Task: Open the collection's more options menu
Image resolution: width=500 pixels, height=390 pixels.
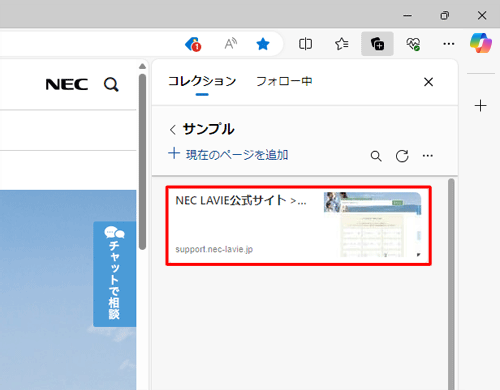Action: tap(428, 156)
